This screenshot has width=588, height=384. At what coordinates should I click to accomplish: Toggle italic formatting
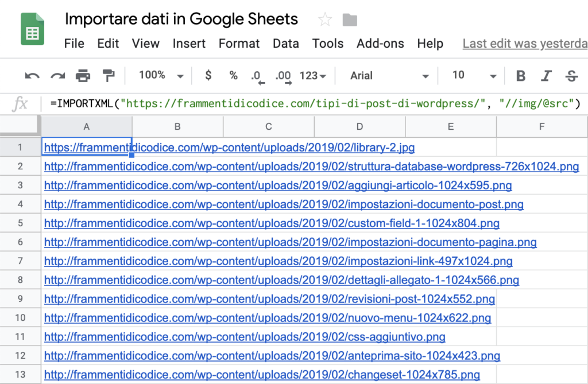(x=546, y=76)
